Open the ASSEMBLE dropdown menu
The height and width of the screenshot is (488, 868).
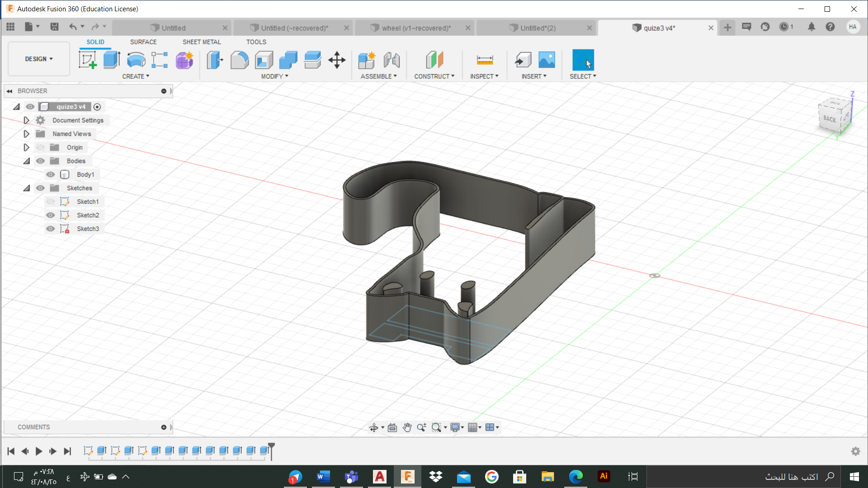click(x=378, y=76)
